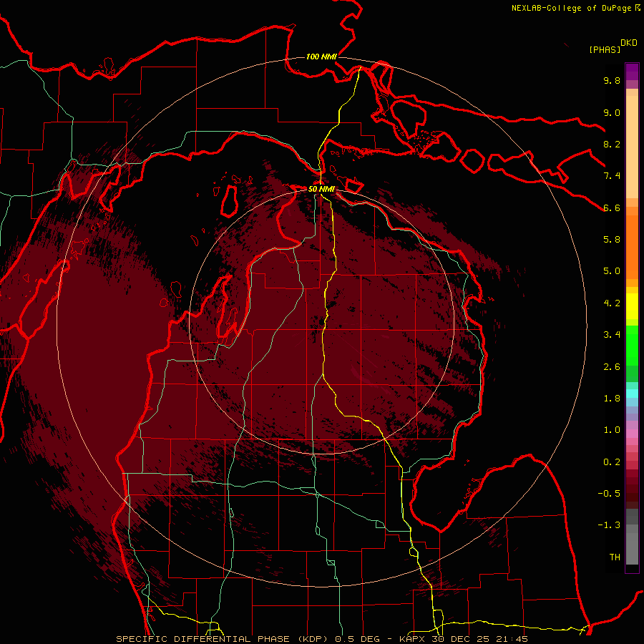Click the "DKD" legend header text
The image size is (644, 644).
point(629,43)
